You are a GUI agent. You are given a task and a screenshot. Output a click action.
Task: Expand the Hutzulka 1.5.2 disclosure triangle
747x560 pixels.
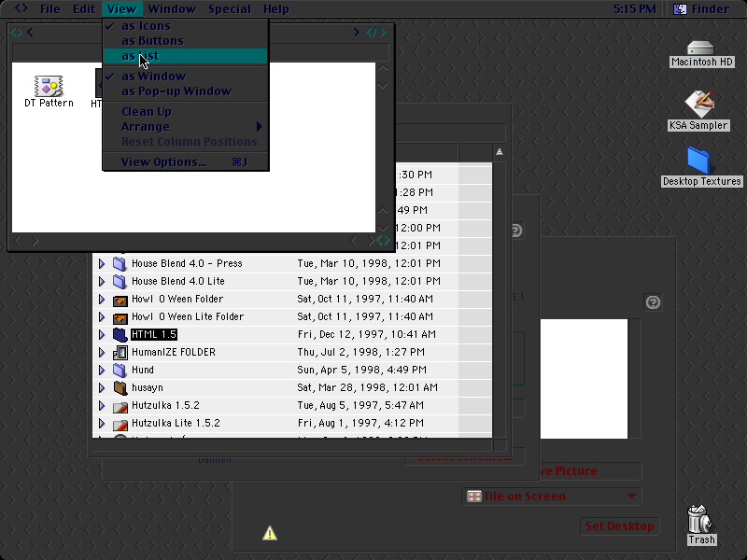102,406
